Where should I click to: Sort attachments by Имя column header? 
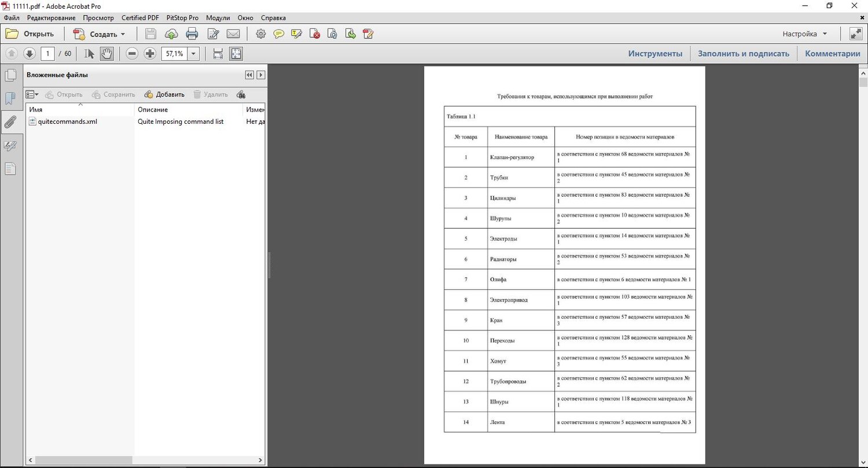[x=80, y=109]
